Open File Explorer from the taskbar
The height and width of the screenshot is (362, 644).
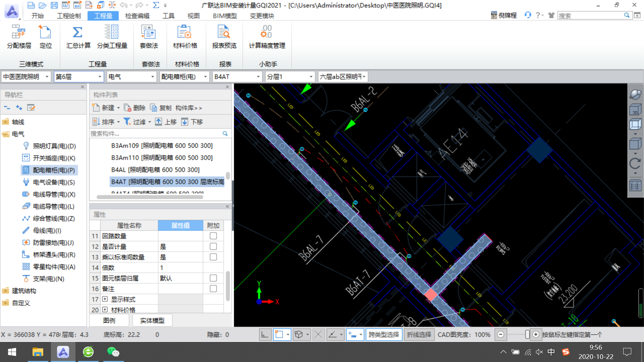tap(38, 352)
